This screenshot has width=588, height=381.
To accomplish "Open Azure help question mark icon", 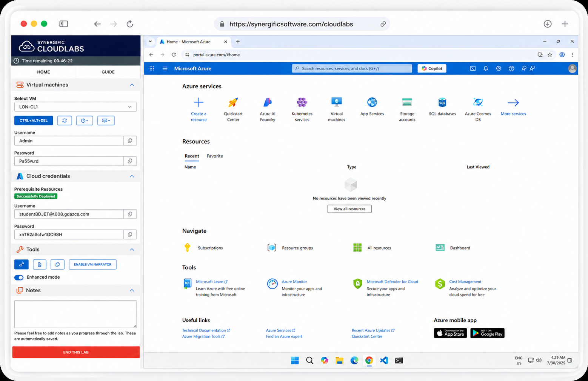I will [511, 68].
